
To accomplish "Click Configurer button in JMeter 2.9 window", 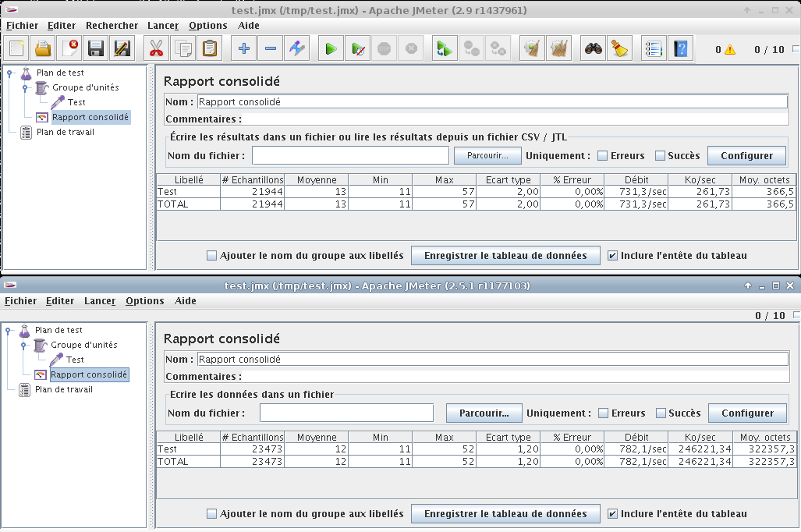I will (x=746, y=156).
